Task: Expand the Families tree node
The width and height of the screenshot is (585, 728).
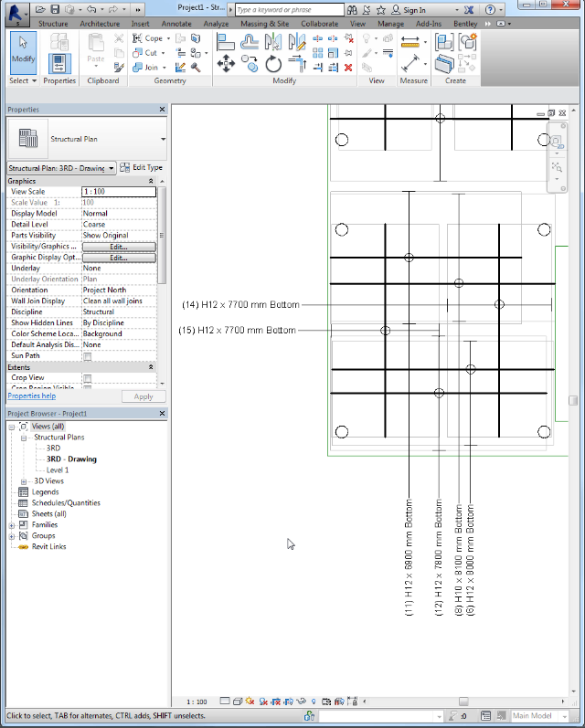Action: pos(12,525)
